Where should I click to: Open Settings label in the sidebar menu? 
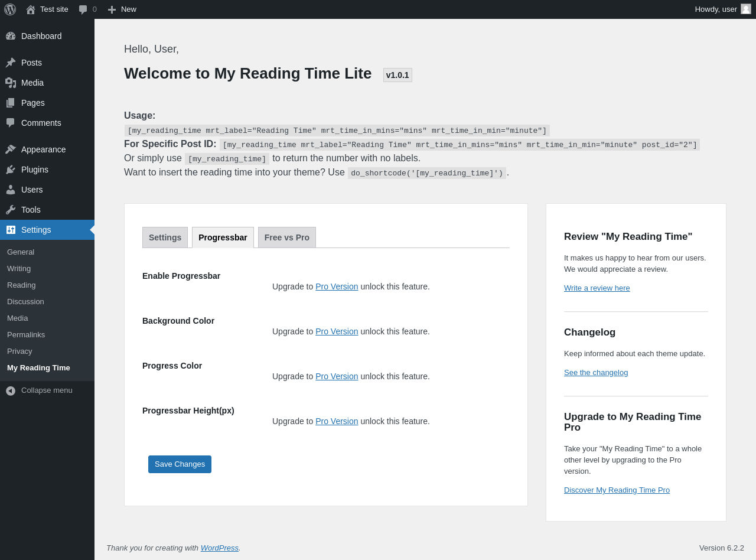tap(36, 230)
